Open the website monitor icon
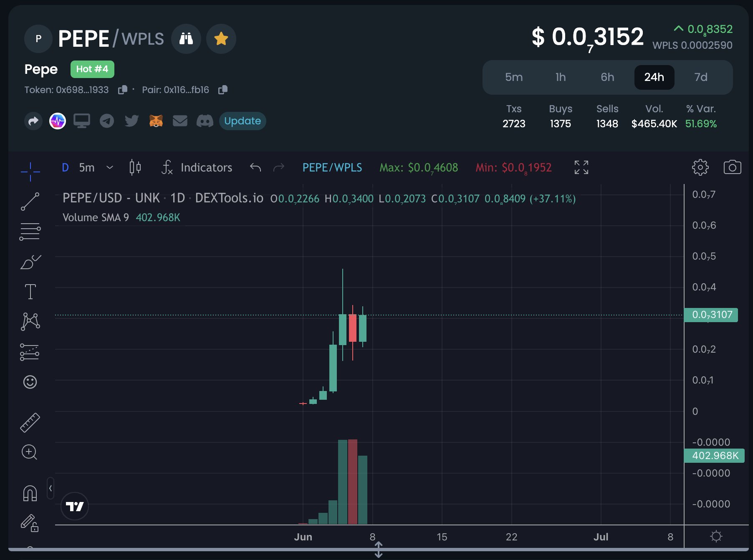Image resolution: width=753 pixels, height=560 pixels. 82,121
